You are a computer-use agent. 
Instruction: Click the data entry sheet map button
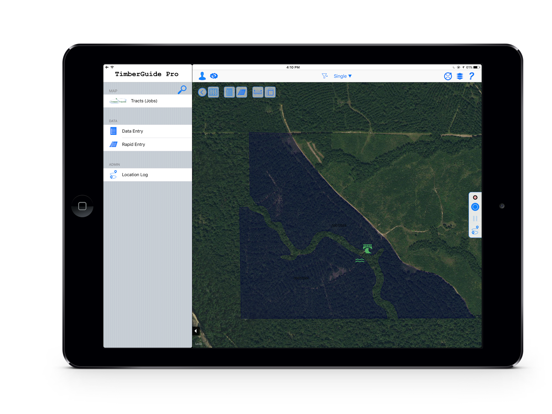coord(229,92)
